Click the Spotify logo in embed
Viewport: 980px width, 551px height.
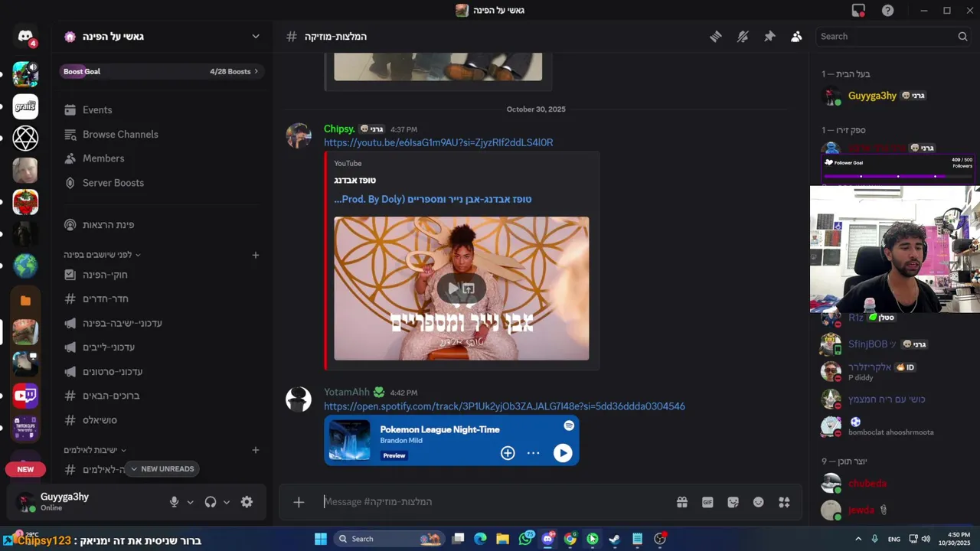pyautogui.click(x=569, y=425)
